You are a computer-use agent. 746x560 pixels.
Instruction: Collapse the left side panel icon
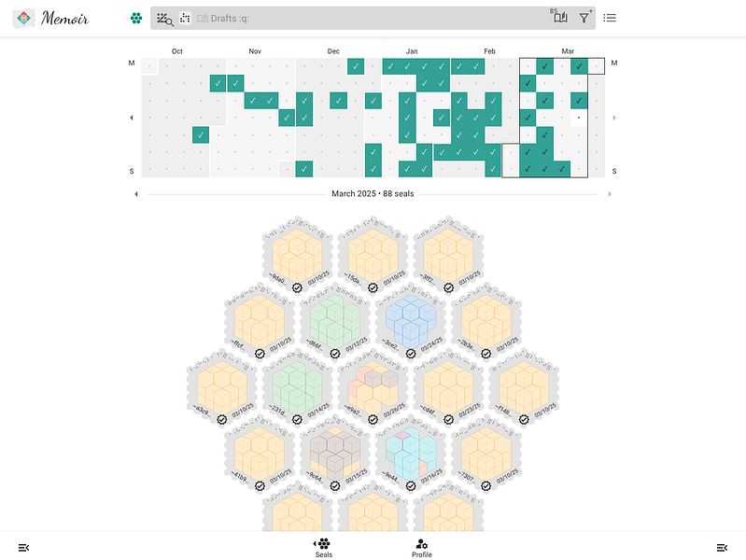23,548
